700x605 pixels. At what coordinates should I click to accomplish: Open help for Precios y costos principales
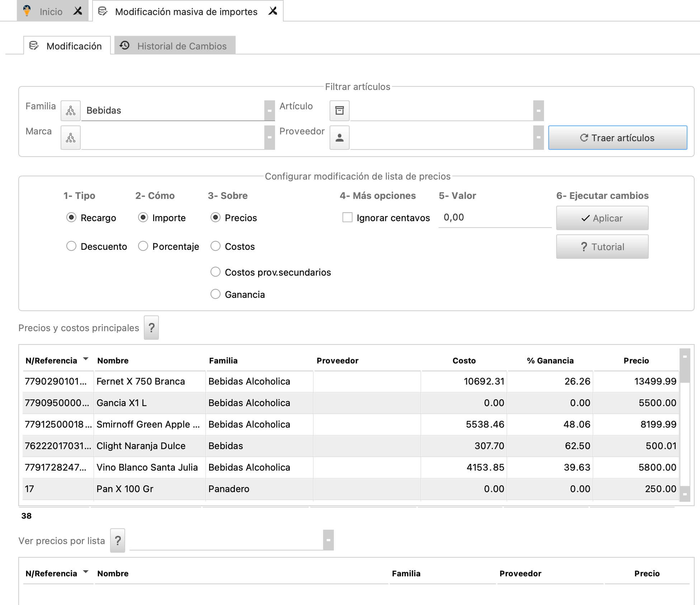pos(151,328)
